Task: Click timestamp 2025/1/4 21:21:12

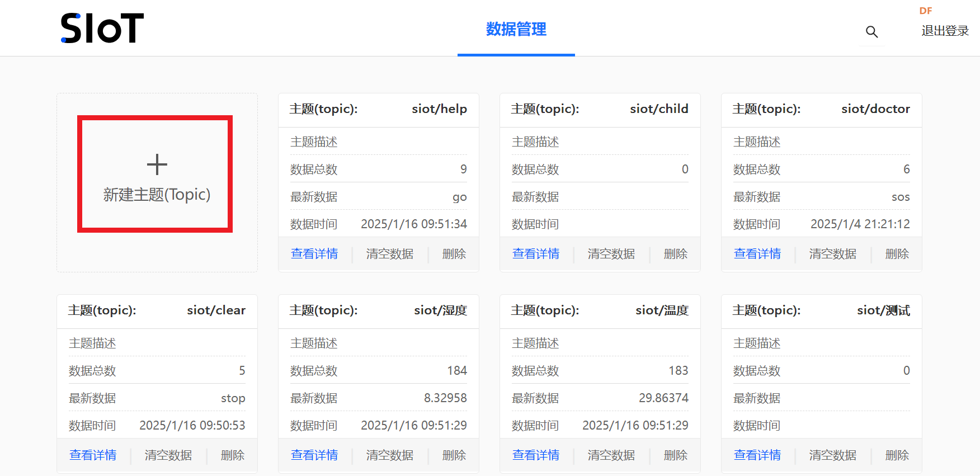Action: (x=860, y=224)
